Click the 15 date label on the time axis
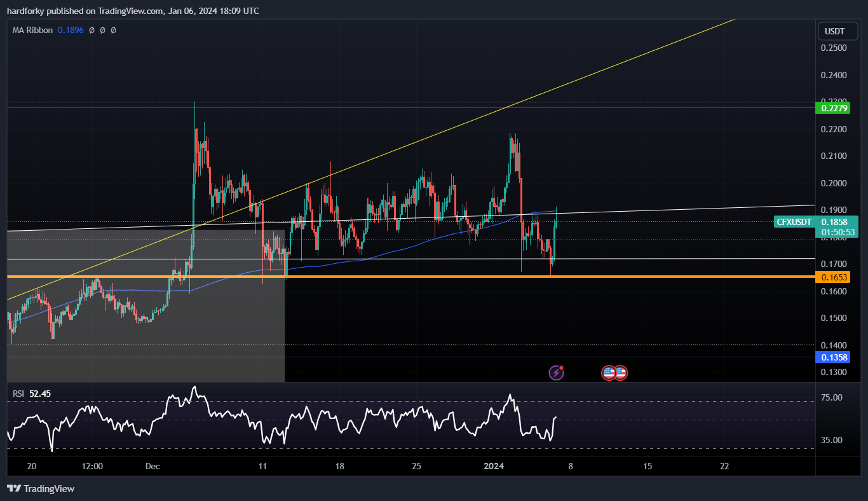This screenshot has height=501, width=868. 648,466
